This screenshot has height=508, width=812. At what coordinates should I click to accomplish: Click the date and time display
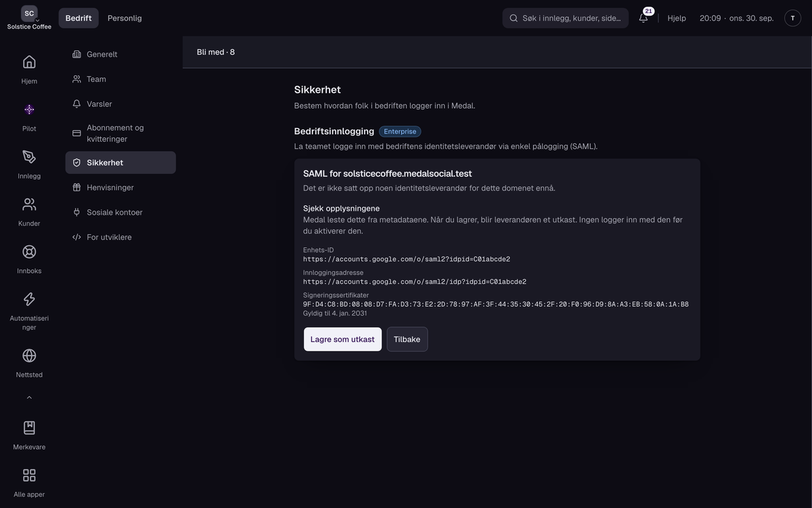point(736,18)
